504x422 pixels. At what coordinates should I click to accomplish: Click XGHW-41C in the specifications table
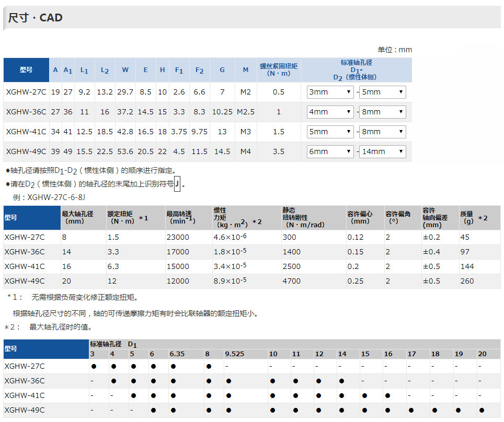point(25,266)
